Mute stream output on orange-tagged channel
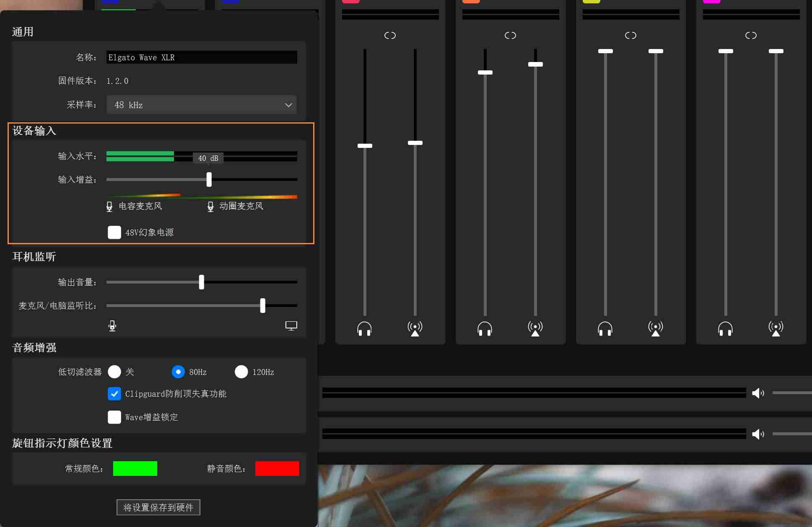The width and height of the screenshot is (812, 527). pos(535,329)
